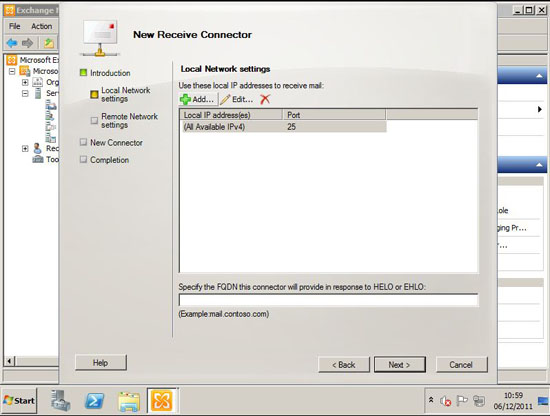This screenshot has height=416, width=550.
Task: Expand the Organization Configuration node
Action: click(25, 82)
